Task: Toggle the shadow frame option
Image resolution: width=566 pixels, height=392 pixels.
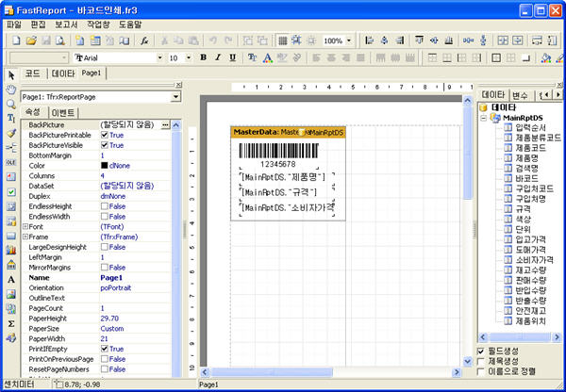Action: [x=526, y=57]
